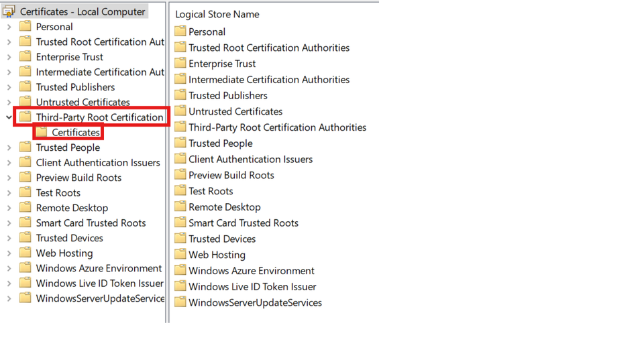The height and width of the screenshot is (362, 644).
Task: Expand Intermediate Certification Authorities tree node
Action: coord(9,72)
